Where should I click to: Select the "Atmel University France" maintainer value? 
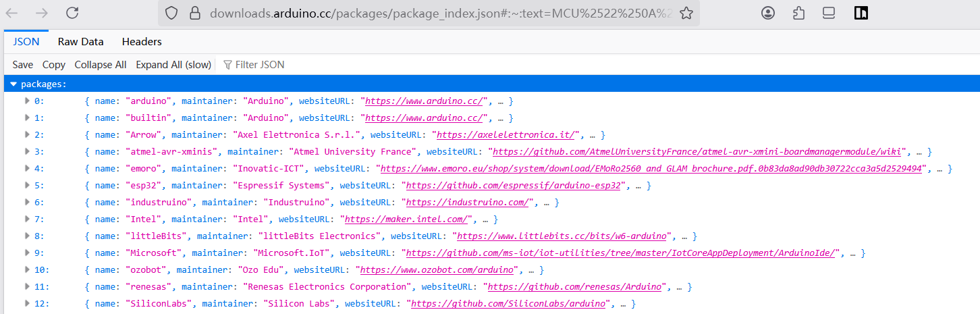tap(352, 152)
